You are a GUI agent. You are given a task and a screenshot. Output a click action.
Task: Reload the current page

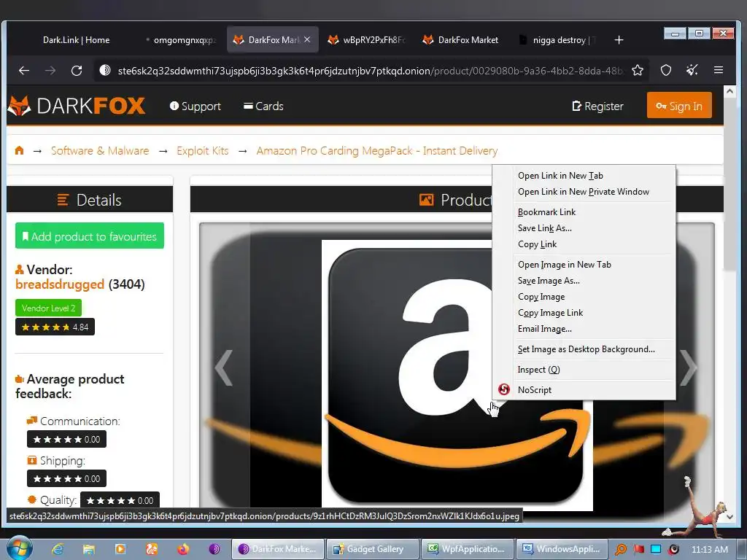[76, 71]
